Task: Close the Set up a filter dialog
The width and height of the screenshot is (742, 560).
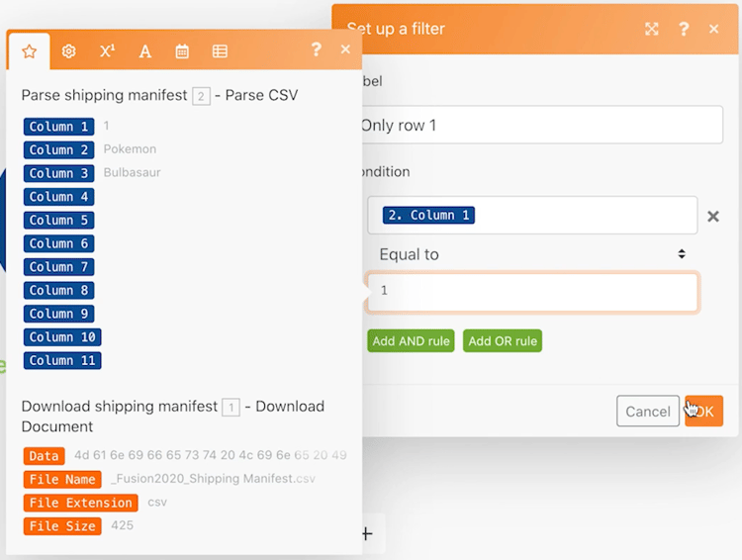Action: coord(713,29)
